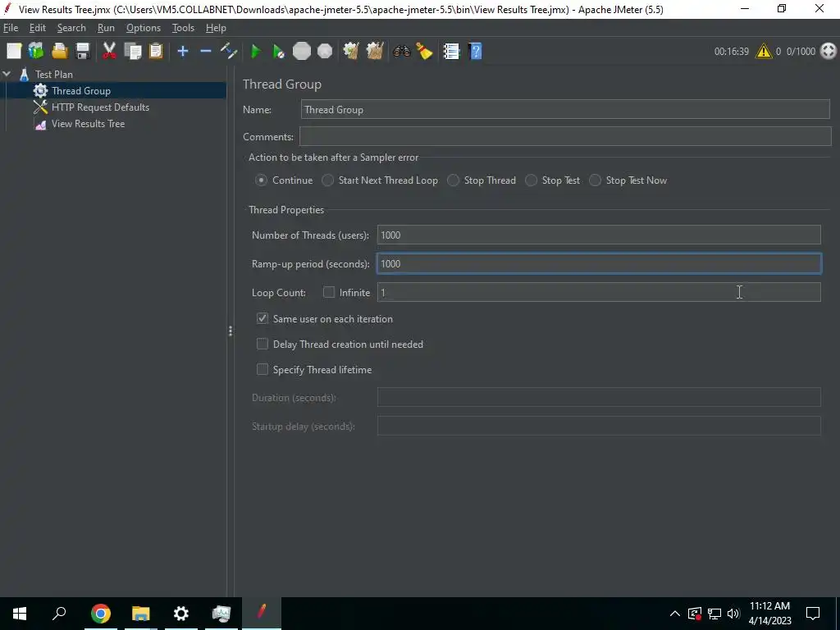Click the 0/1000 active threads counter
The width and height of the screenshot is (840, 630).
coord(801,52)
